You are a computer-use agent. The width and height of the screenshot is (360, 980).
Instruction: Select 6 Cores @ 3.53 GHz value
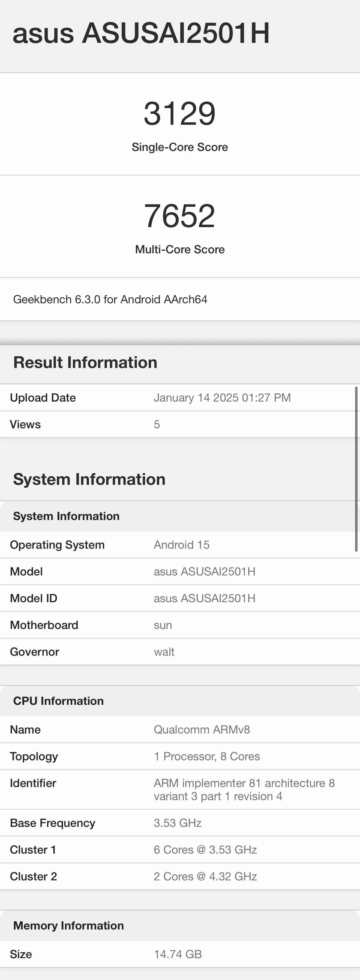click(x=205, y=850)
